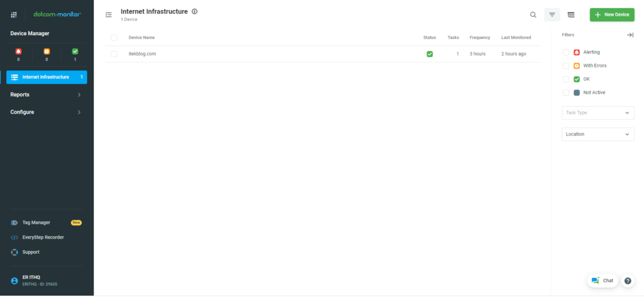Open help via the question mark icon
644x297 pixels.
pyautogui.click(x=628, y=281)
